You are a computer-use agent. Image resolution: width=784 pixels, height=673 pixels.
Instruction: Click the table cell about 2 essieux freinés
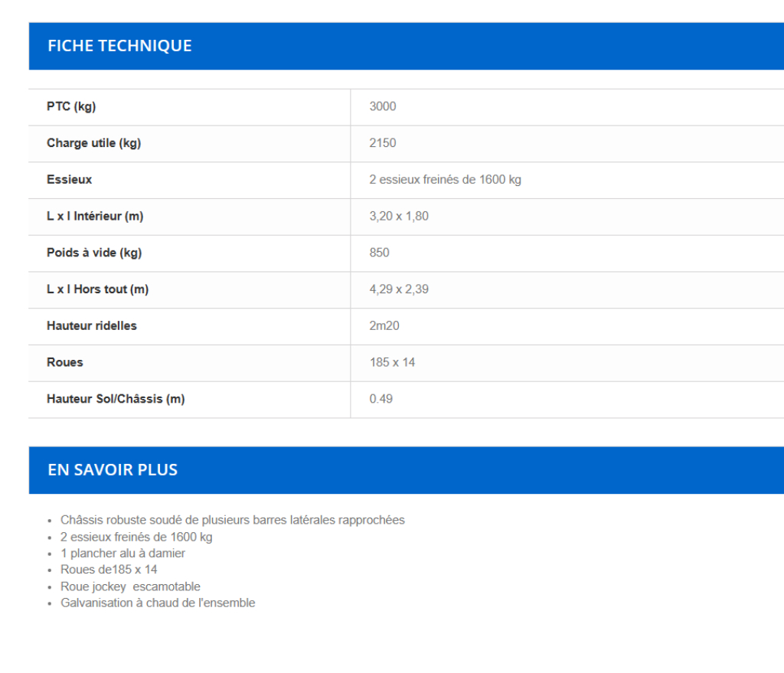(445, 180)
